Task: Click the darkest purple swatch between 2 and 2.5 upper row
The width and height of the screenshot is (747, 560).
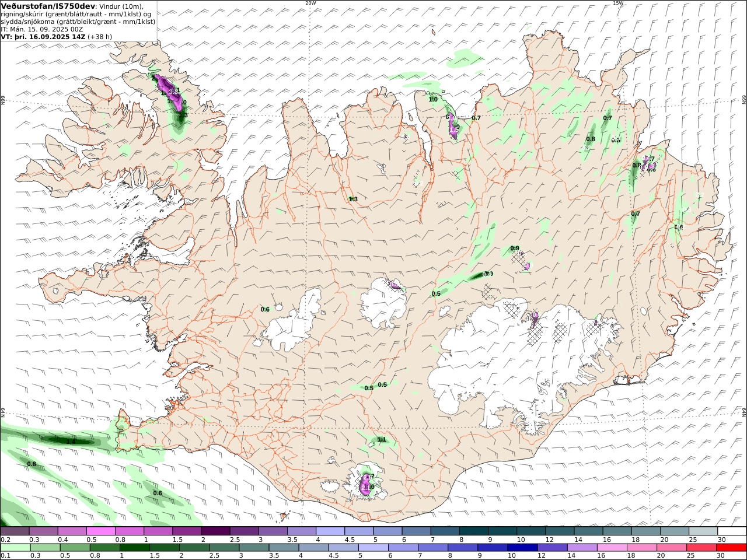Action: click(x=215, y=531)
